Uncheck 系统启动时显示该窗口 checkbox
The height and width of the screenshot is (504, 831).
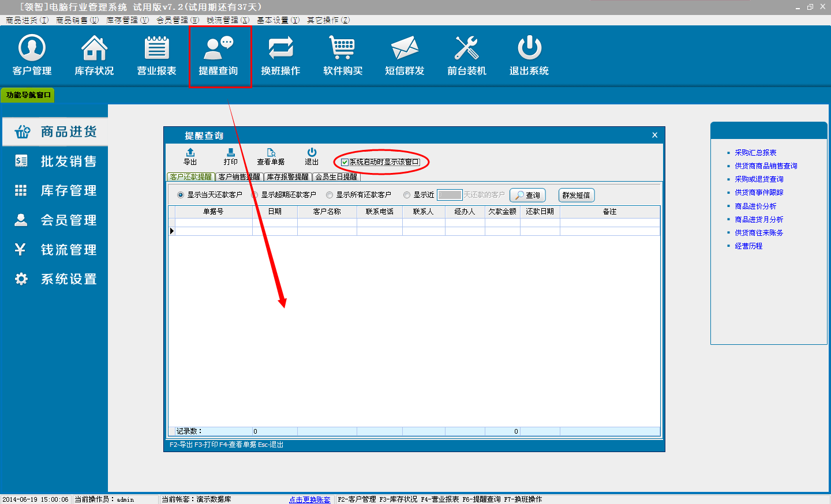[345, 162]
